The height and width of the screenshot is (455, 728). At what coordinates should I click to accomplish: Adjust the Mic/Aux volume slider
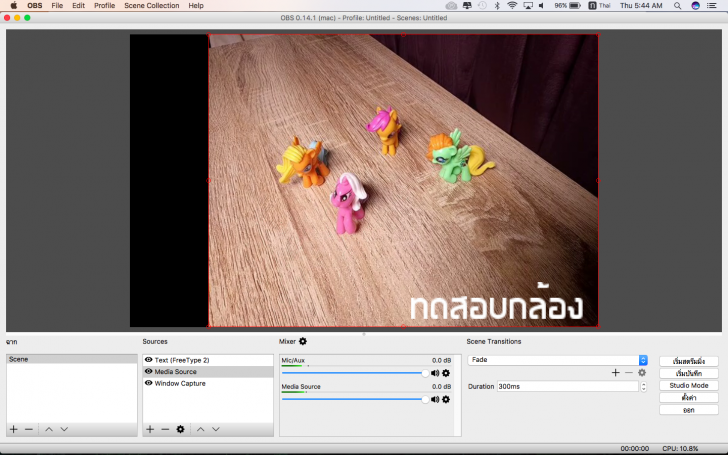point(355,373)
